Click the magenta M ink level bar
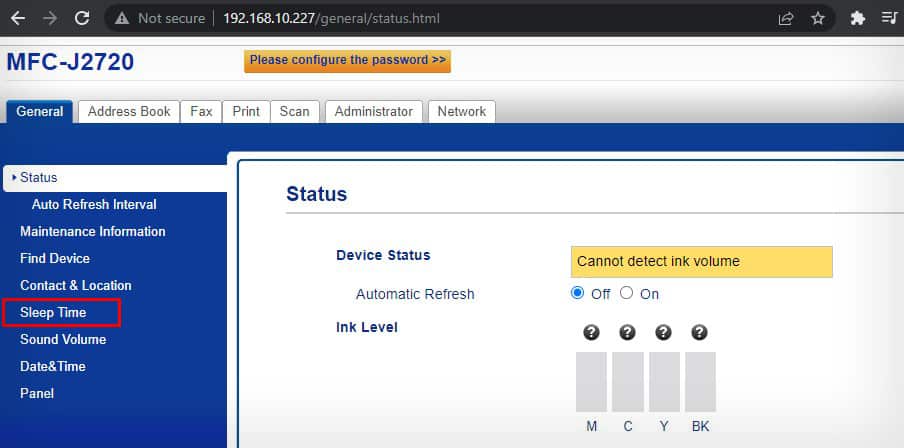Screen dimensions: 904x448 (x=592, y=382)
